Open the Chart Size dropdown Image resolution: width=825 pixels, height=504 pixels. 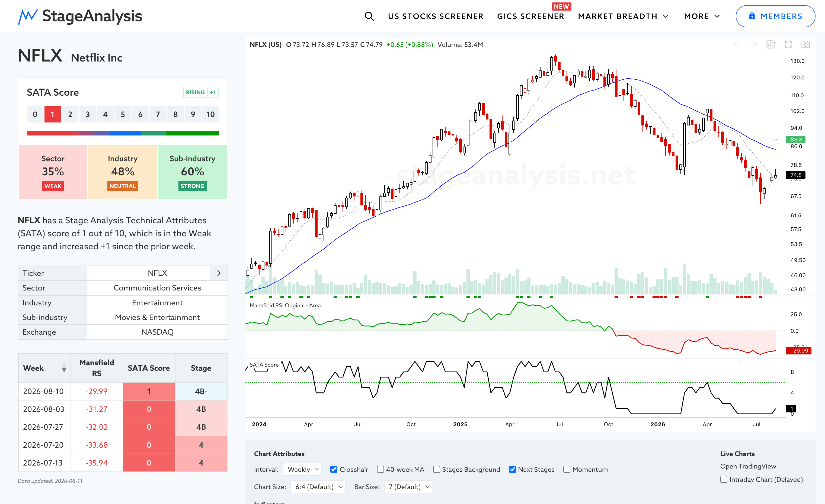click(318, 487)
